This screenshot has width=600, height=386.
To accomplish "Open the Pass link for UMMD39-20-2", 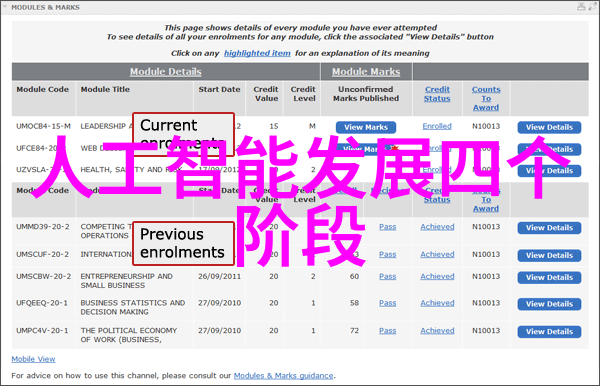I will (x=388, y=227).
